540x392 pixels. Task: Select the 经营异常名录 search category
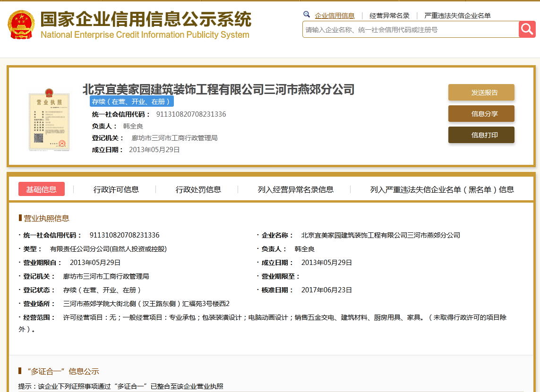tap(389, 16)
